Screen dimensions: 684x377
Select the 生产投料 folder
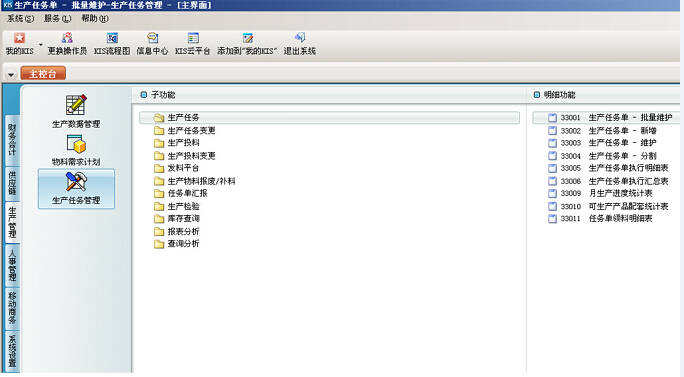[x=177, y=143]
